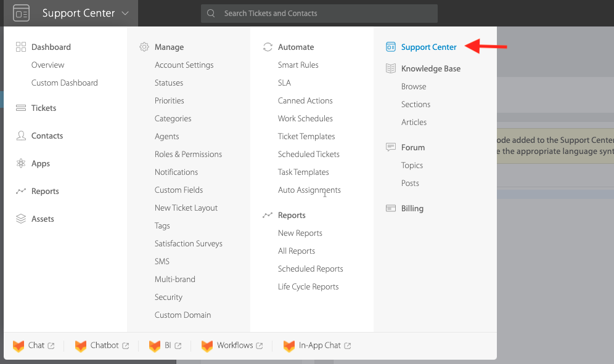Screen dimensions: 614x364
Task: Open Smart Rules under Automate
Action: (298, 65)
